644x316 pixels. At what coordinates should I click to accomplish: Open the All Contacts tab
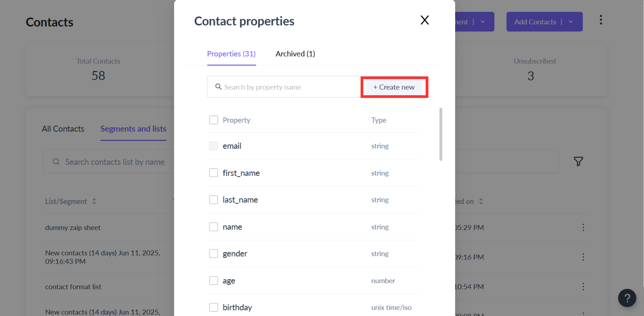coord(63,129)
